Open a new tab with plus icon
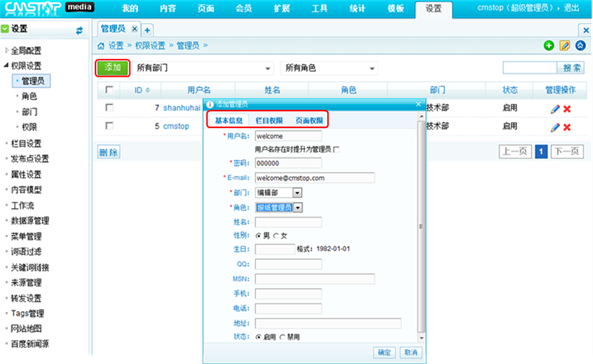 147,30
